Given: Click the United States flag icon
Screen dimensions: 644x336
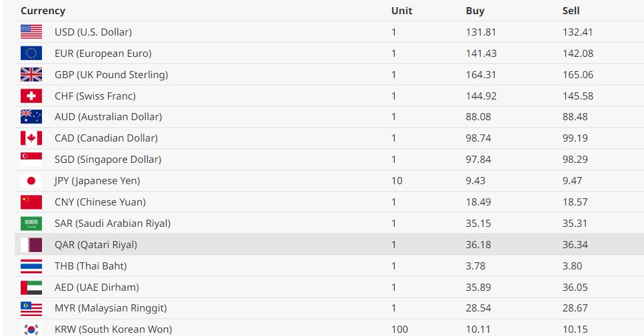Looking at the screenshot, I should [x=31, y=32].
